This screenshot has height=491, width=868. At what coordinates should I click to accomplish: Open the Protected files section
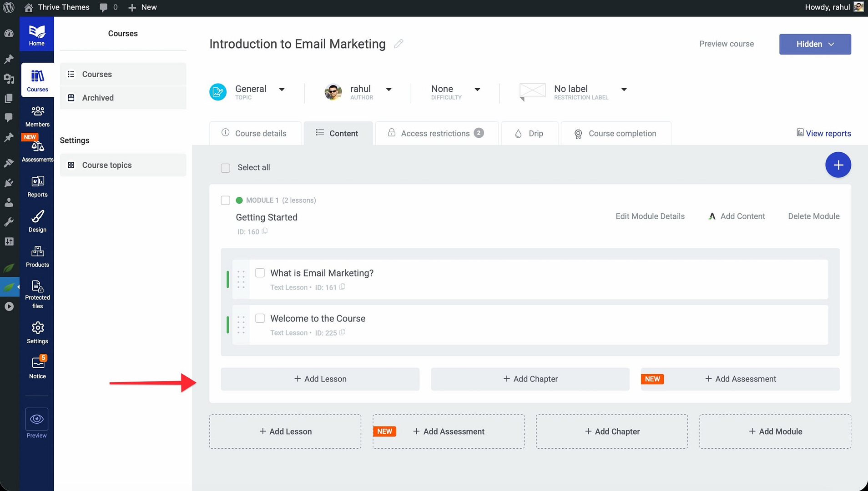pyautogui.click(x=37, y=293)
